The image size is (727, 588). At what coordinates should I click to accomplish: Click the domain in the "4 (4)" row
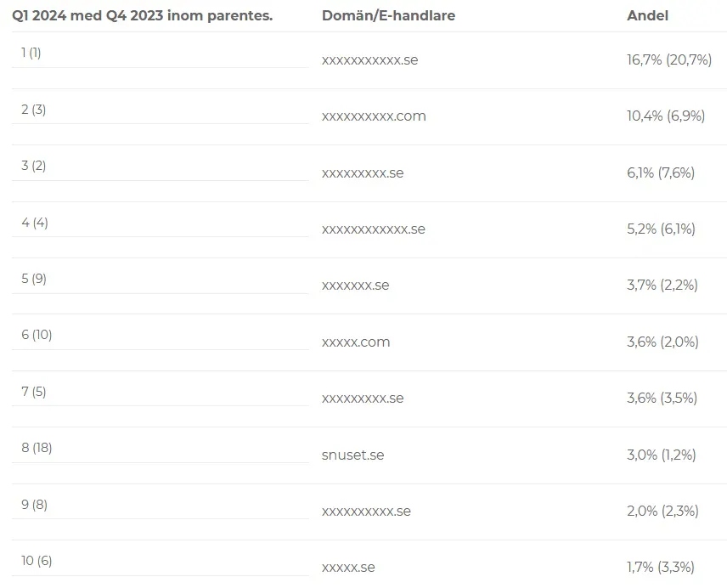point(373,229)
